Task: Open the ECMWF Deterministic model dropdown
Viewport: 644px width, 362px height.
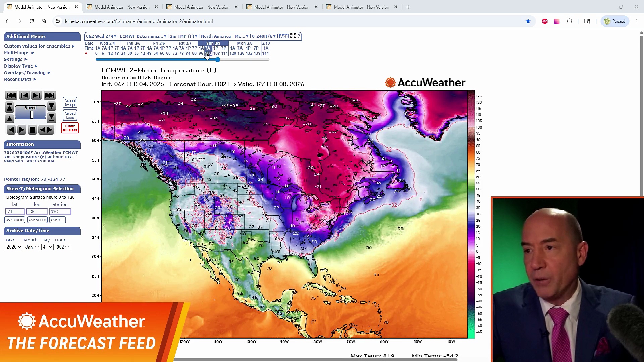Action: click(143, 36)
